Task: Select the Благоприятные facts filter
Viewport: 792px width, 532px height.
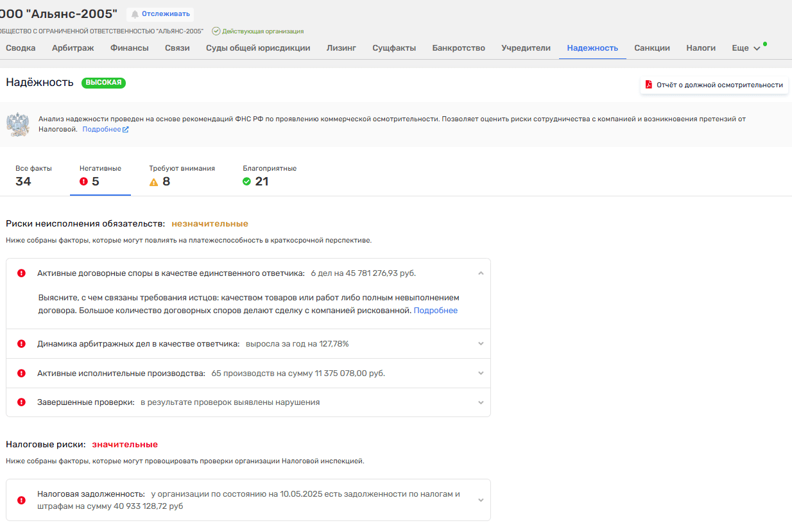Action: [x=269, y=176]
